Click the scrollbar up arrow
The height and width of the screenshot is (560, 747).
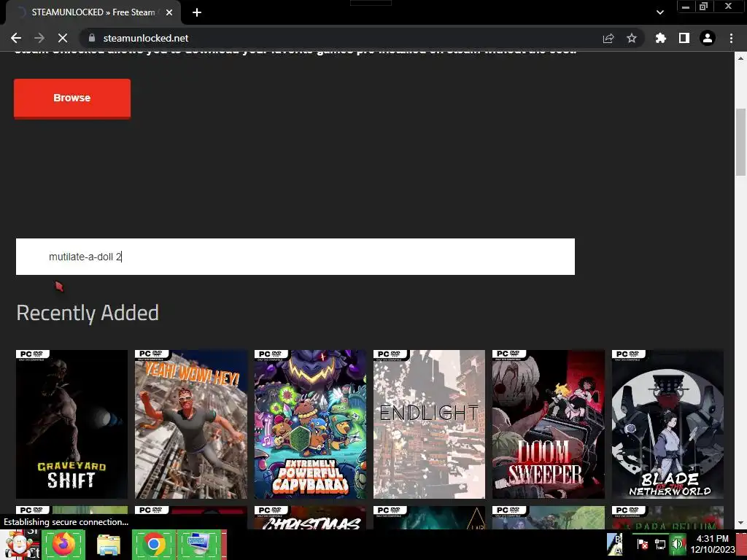click(x=740, y=58)
